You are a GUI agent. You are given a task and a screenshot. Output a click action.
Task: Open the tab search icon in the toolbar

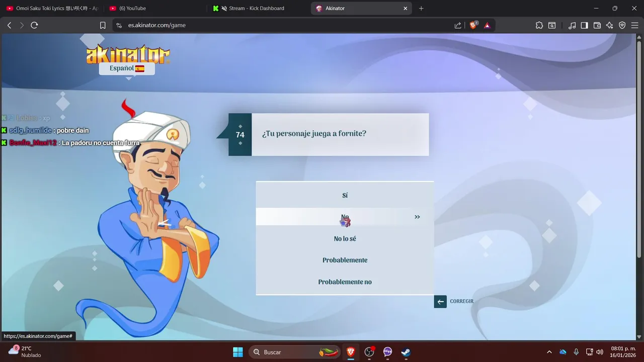point(552,25)
